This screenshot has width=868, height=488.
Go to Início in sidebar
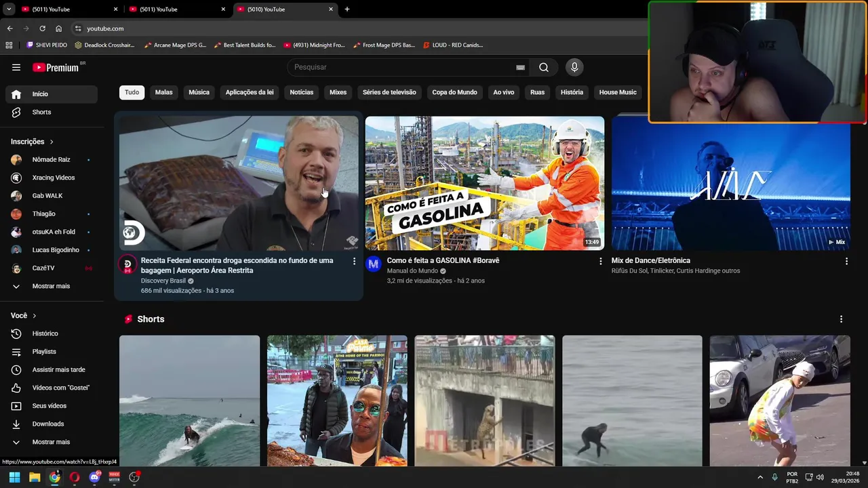(52, 94)
